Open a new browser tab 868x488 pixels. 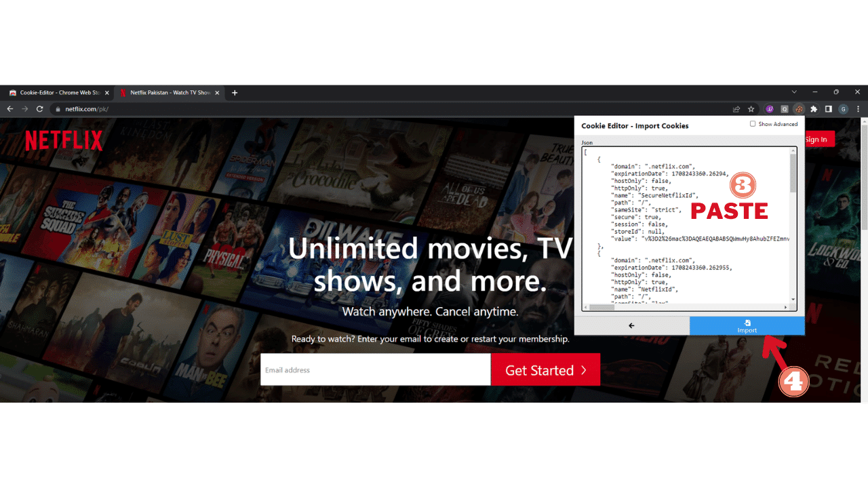(235, 93)
